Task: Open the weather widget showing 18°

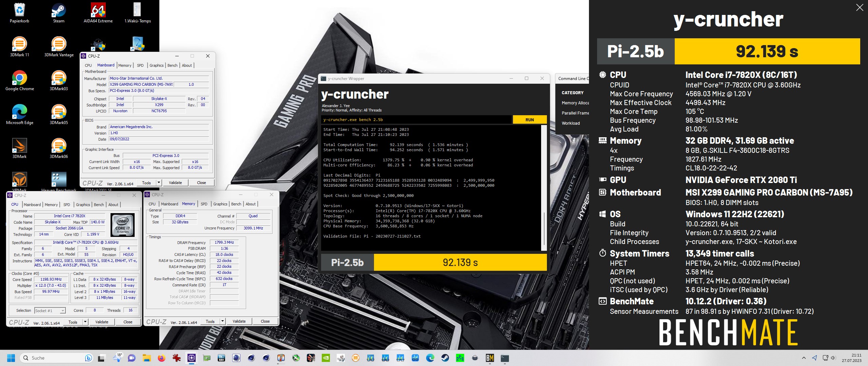Action: (x=117, y=358)
